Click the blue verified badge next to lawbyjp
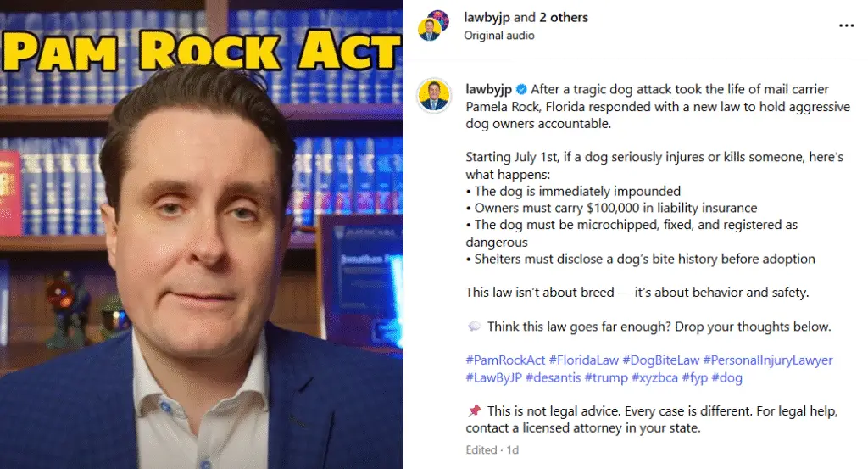868x469 pixels. [521, 89]
